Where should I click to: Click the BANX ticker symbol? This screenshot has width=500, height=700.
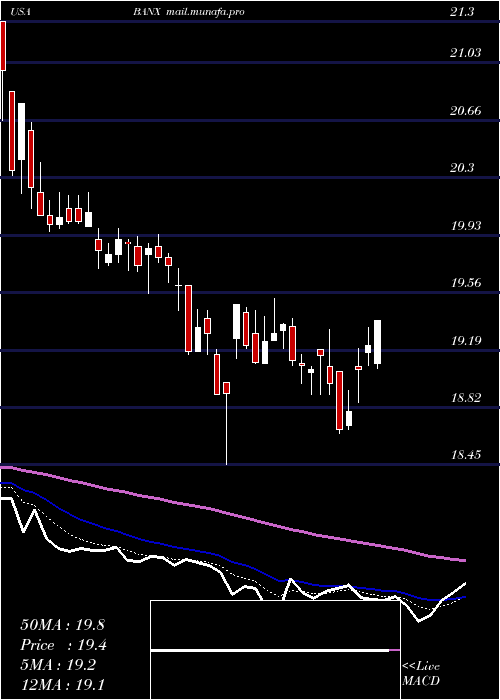pos(147,12)
